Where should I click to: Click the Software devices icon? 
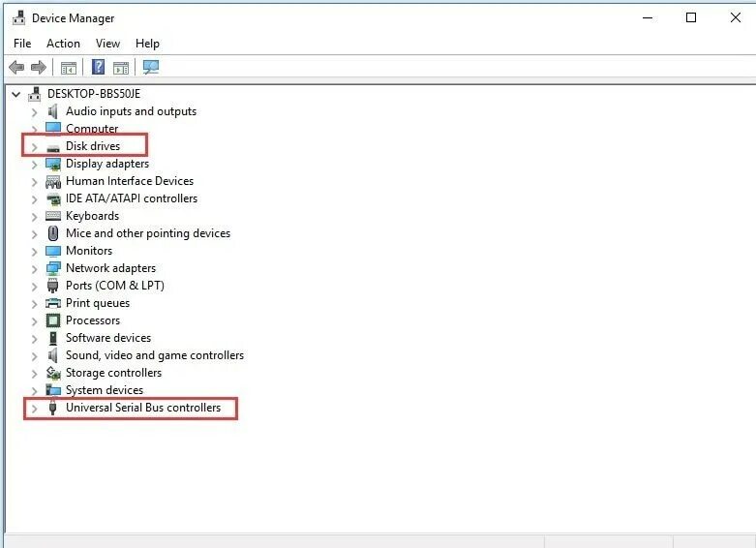tap(53, 338)
